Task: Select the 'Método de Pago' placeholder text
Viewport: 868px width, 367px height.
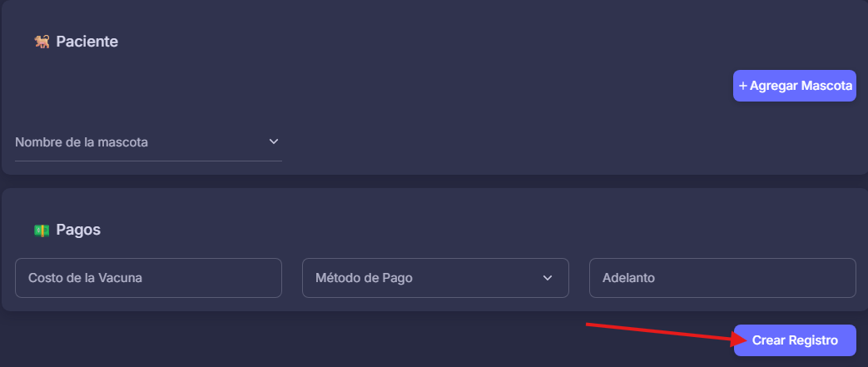Action: (x=364, y=278)
